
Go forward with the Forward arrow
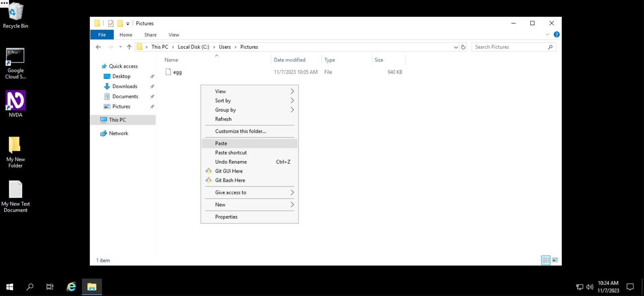110,47
